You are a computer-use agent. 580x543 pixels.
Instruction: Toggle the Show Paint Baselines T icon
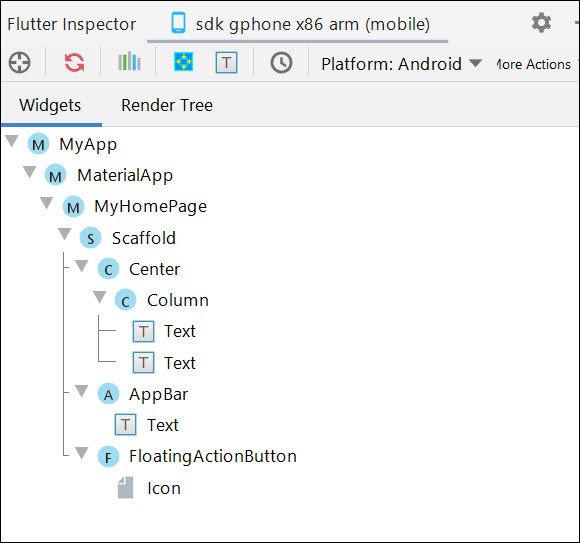point(226,62)
